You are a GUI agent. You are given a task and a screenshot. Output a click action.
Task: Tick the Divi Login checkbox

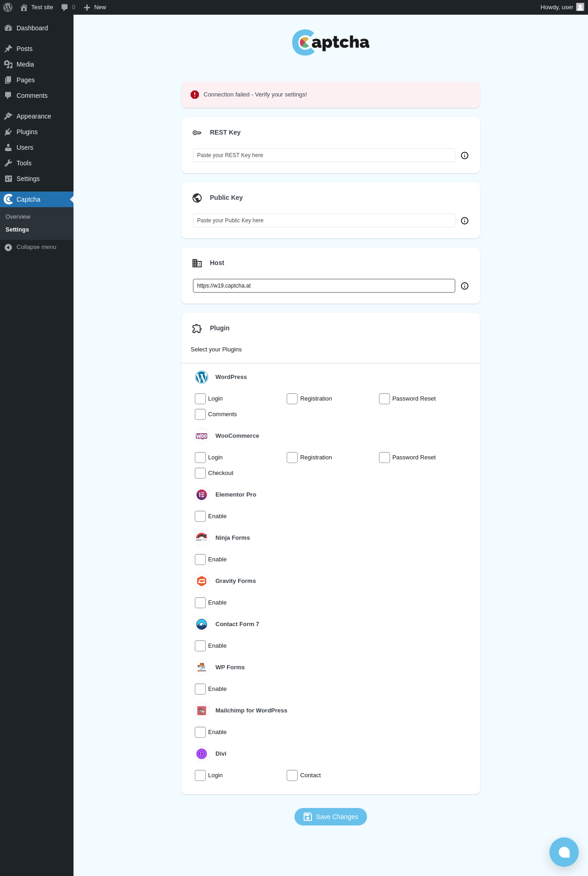[x=200, y=775]
